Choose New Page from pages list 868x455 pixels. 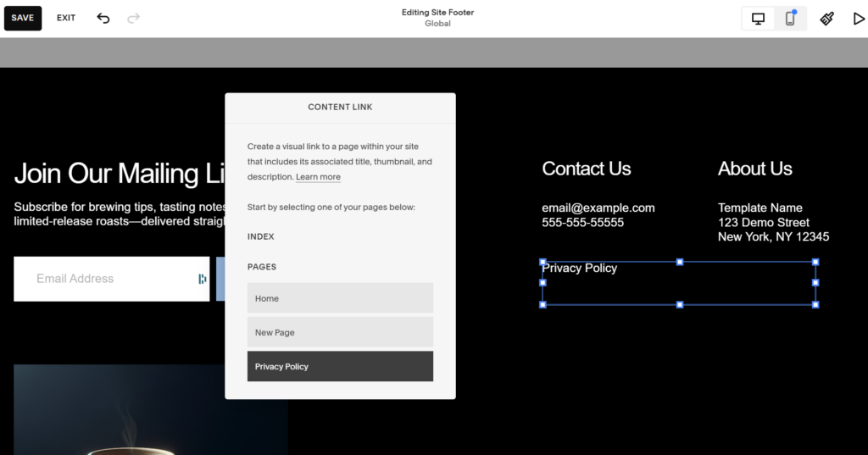click(x=340, y=332)
